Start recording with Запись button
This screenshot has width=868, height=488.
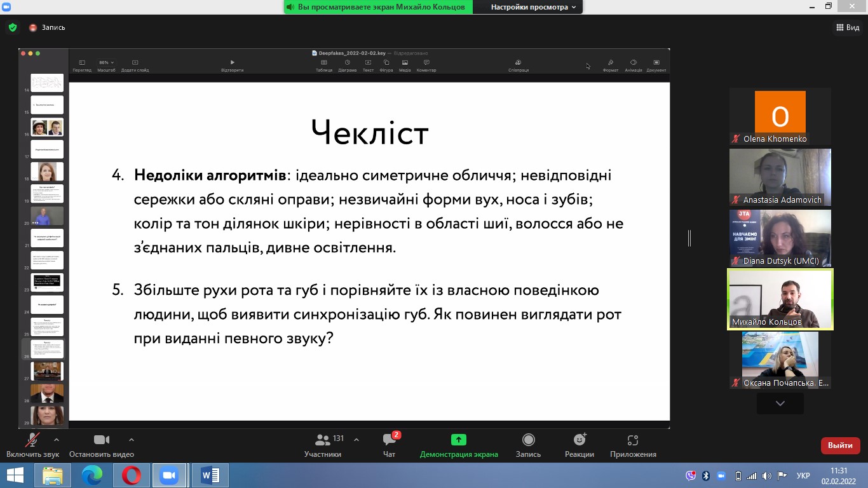pyautogui.click(x=528, y=445)
